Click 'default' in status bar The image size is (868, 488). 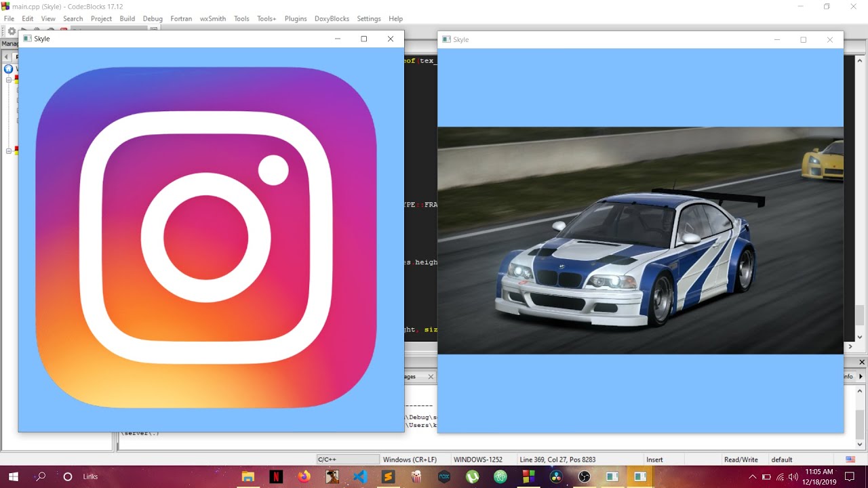(x=781, y=460)
